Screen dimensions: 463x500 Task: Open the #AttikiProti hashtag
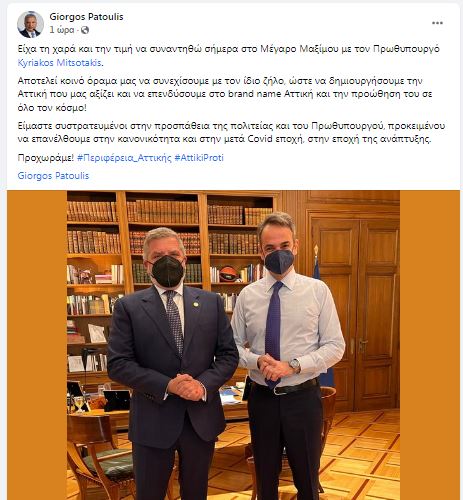pos(199,158)
